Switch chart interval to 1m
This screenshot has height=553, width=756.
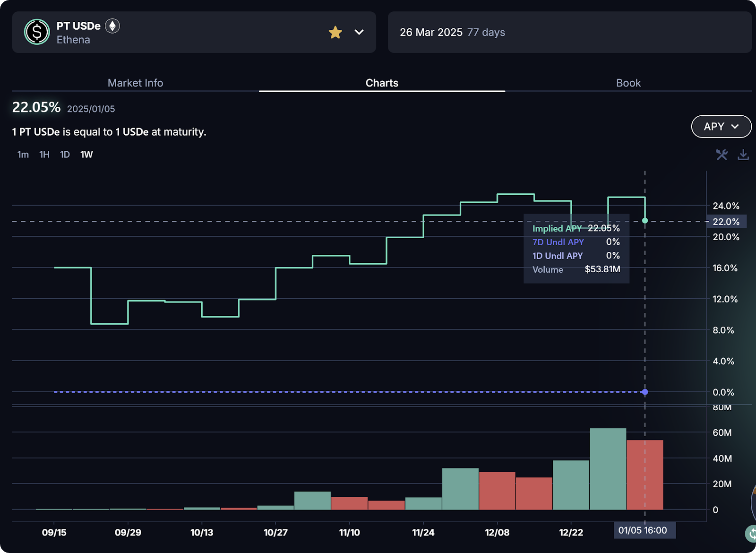(23, 155)
